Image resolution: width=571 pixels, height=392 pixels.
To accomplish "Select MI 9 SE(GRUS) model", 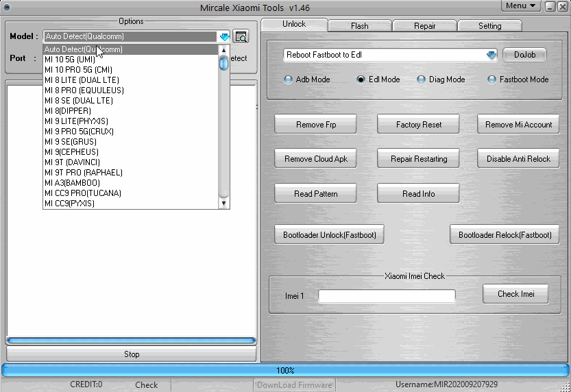I will point(131,142).
